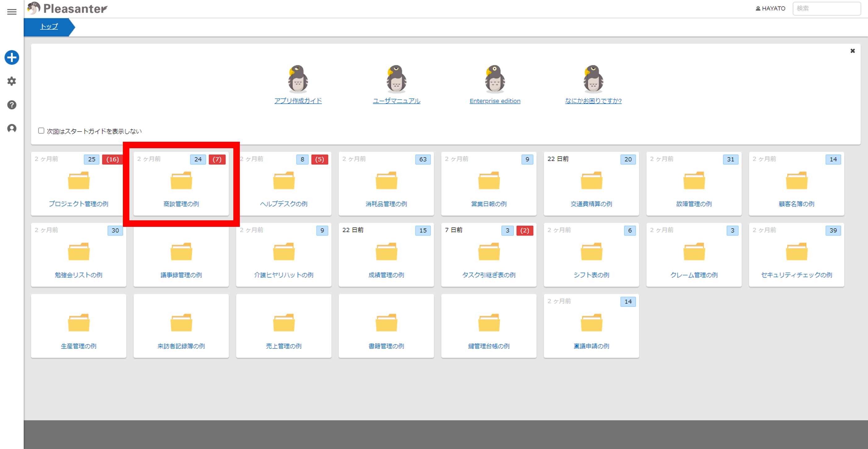Open the ヘルプデスクの例 folder icon

(284, 180)
